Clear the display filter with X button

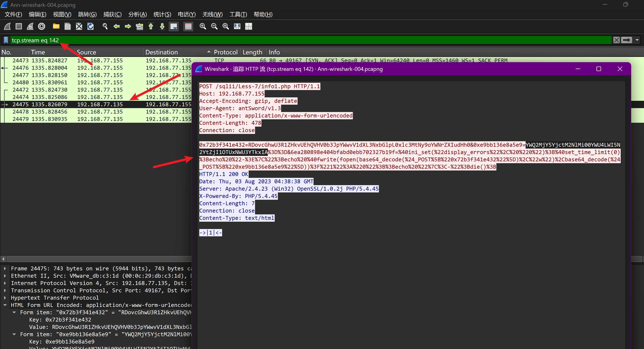coord(617,40)
